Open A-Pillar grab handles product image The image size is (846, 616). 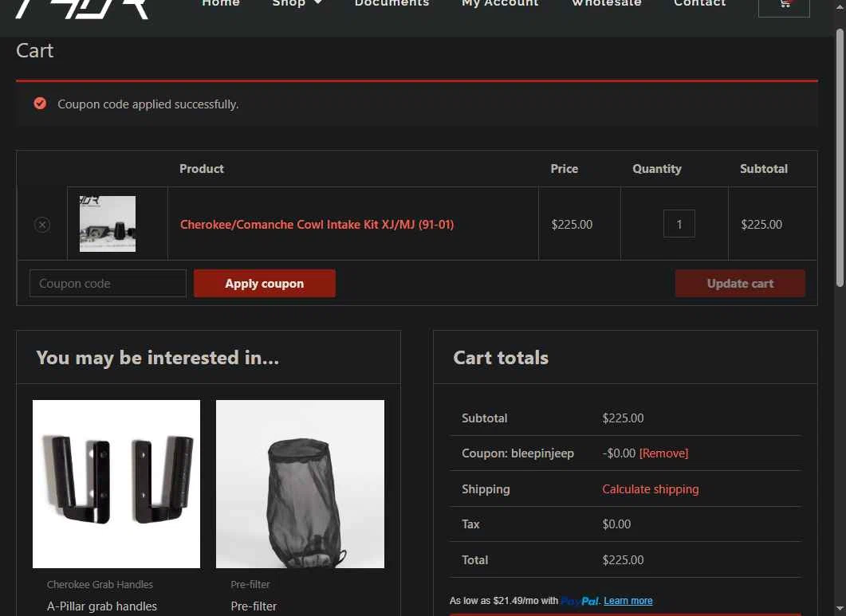click(116, 484)
